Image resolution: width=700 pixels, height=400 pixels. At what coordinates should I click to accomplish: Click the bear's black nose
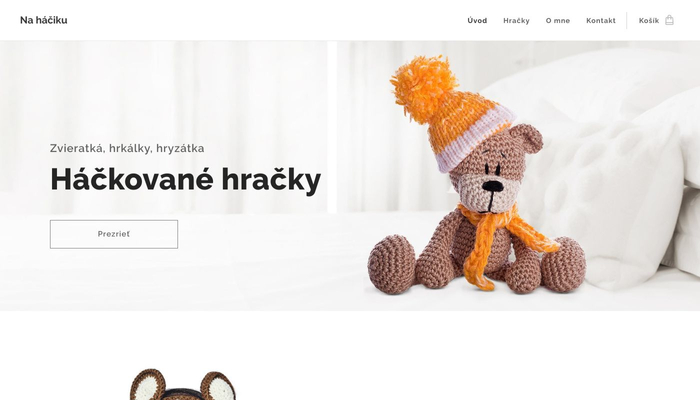pos(493,186)
